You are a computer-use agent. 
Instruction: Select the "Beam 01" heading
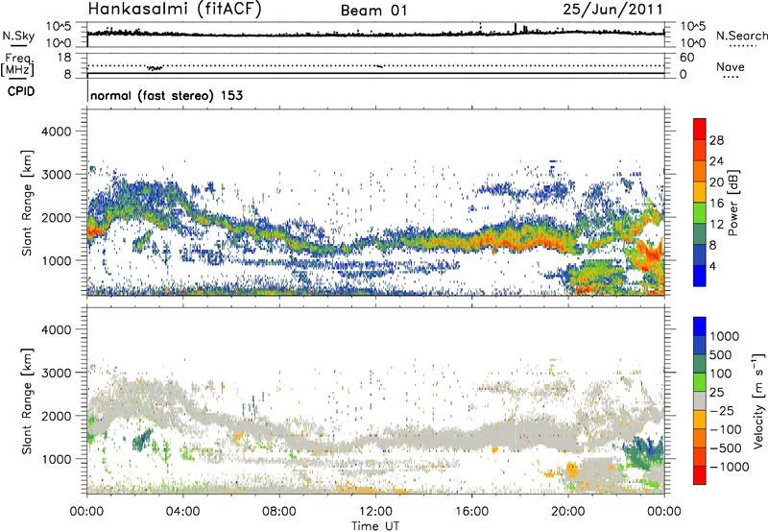(x=373, y=11)
